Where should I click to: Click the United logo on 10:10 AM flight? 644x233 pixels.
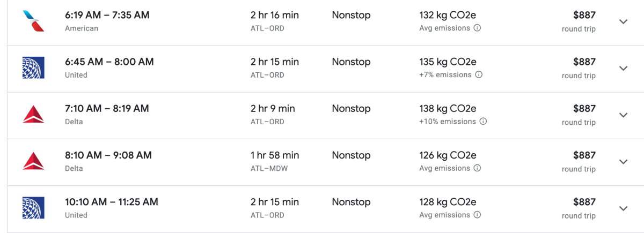tap(33, 208)
